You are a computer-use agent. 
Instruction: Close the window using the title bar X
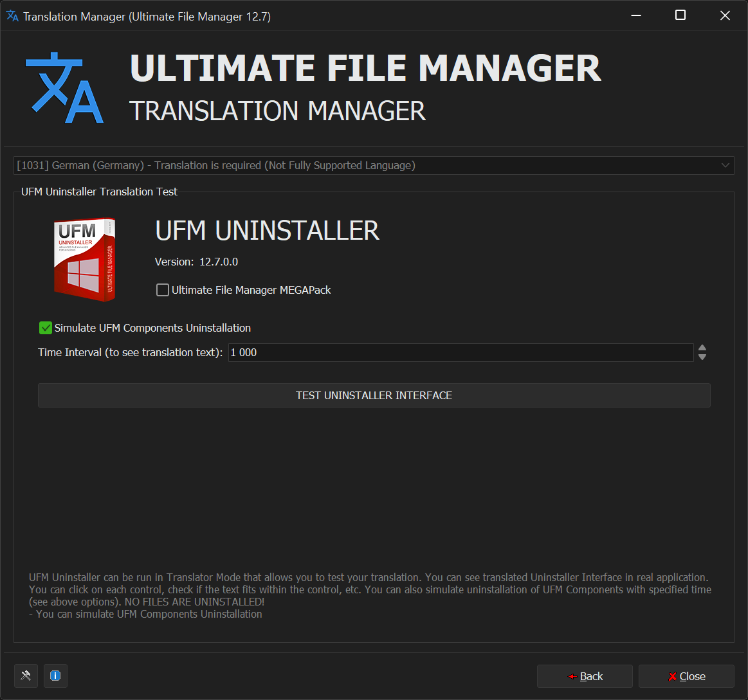click(x=725, y=16)
